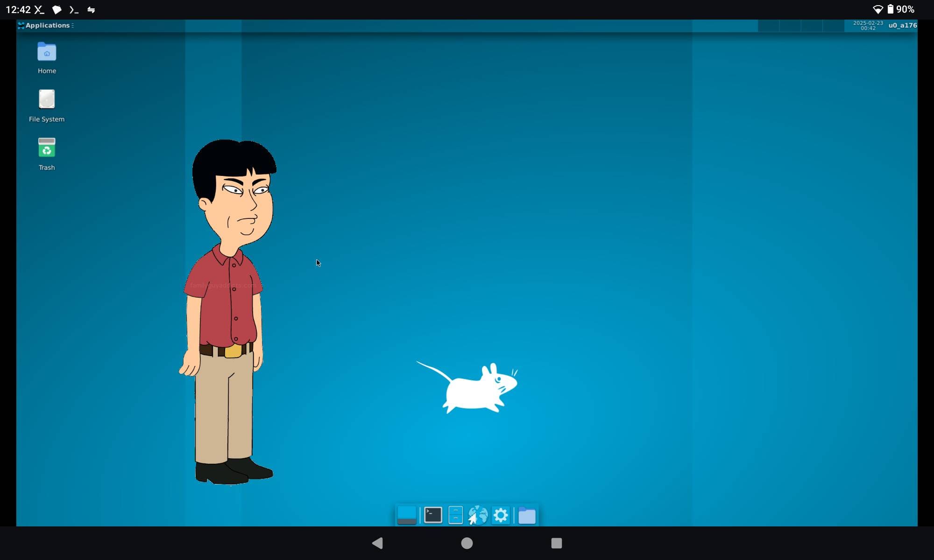934x560 pixels.
Task: Tap the swap arrows notification icon
Action: tap(91, 9)
